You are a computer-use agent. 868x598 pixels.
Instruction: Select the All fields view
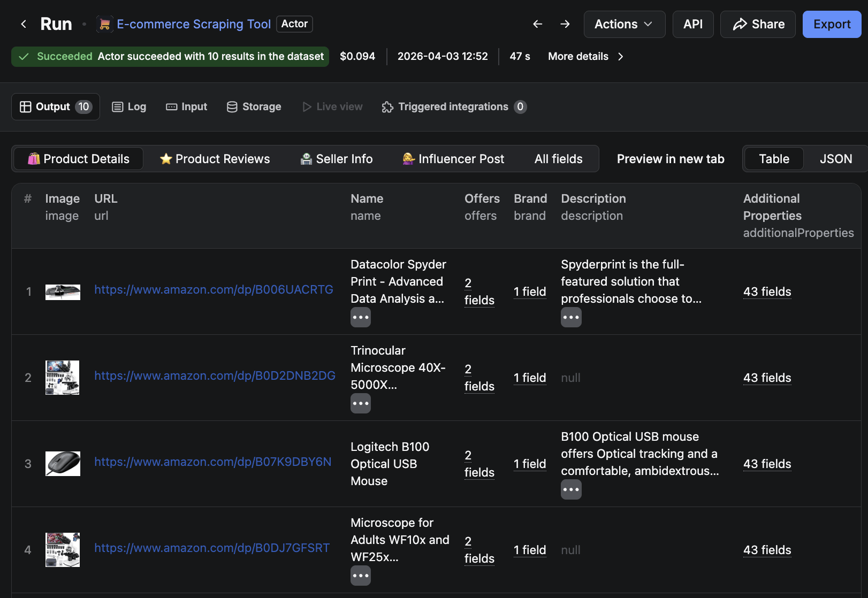(558, 158)
